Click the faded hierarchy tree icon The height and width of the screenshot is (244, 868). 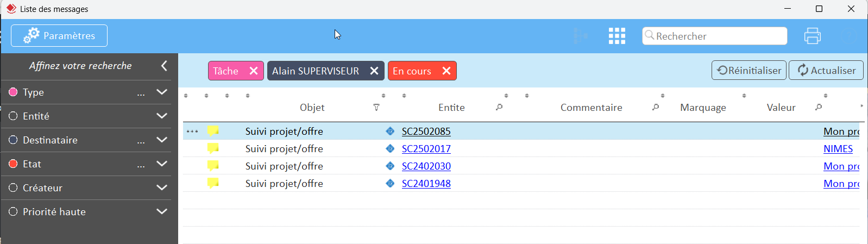581,36
